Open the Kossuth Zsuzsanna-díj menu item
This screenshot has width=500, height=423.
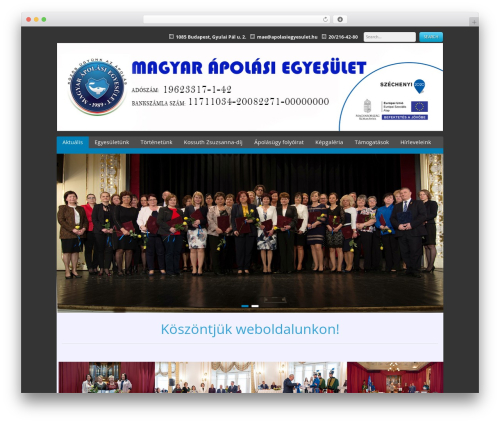point(213,142)
